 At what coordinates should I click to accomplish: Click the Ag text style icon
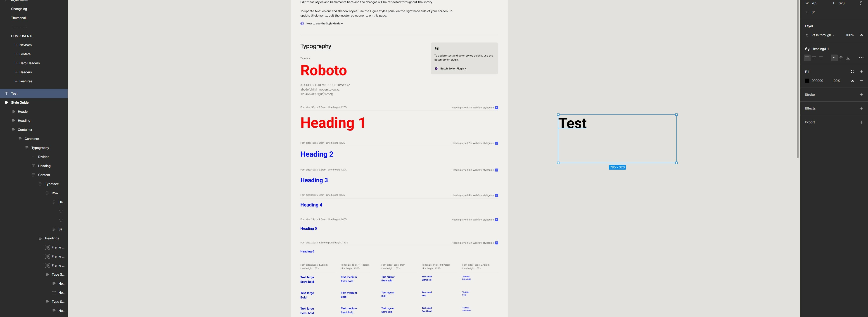click(807, 49)
